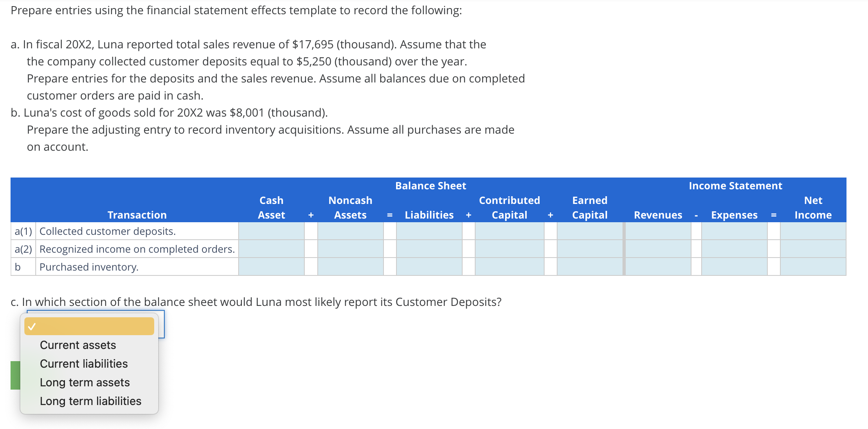This screenshot has width=868, height=429.
Task: Choose "Current assets" in the dropdown list
Action: pos(78,345)
